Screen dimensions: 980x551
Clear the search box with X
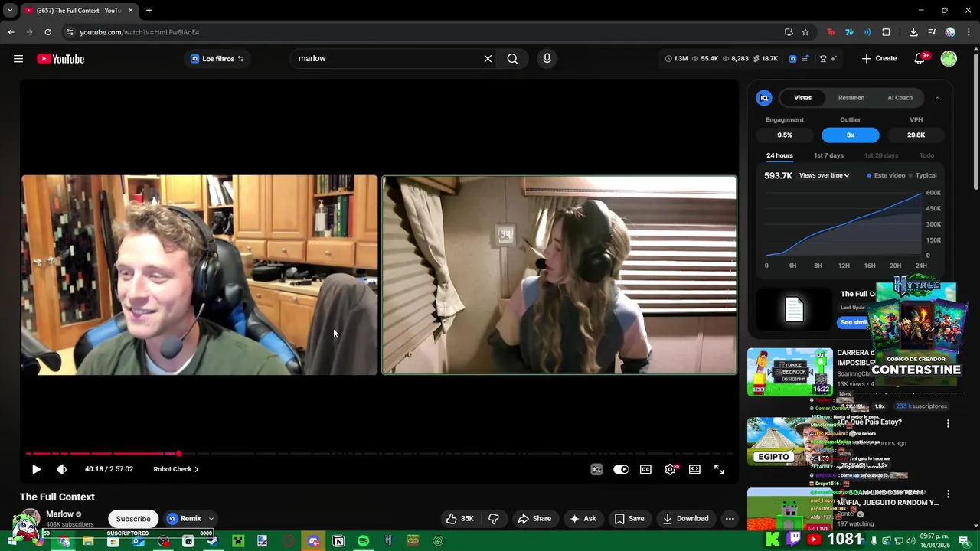[x=488, y=59]
